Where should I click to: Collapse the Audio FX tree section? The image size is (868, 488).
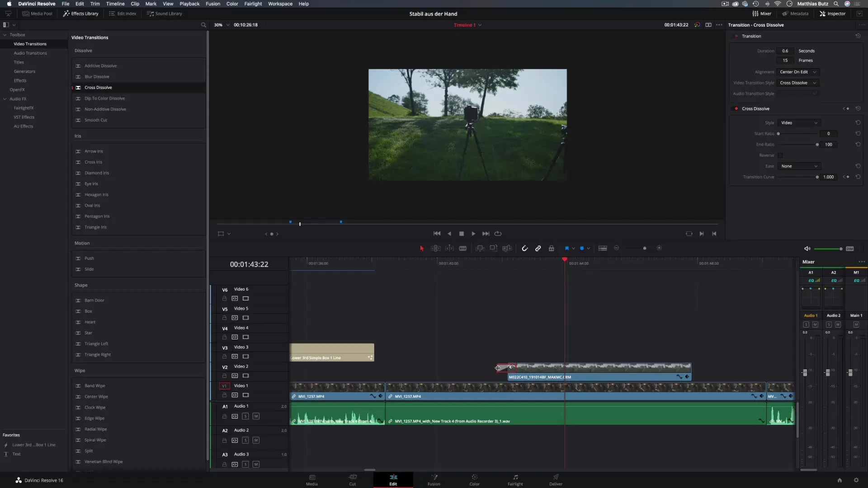coord(5,99)
